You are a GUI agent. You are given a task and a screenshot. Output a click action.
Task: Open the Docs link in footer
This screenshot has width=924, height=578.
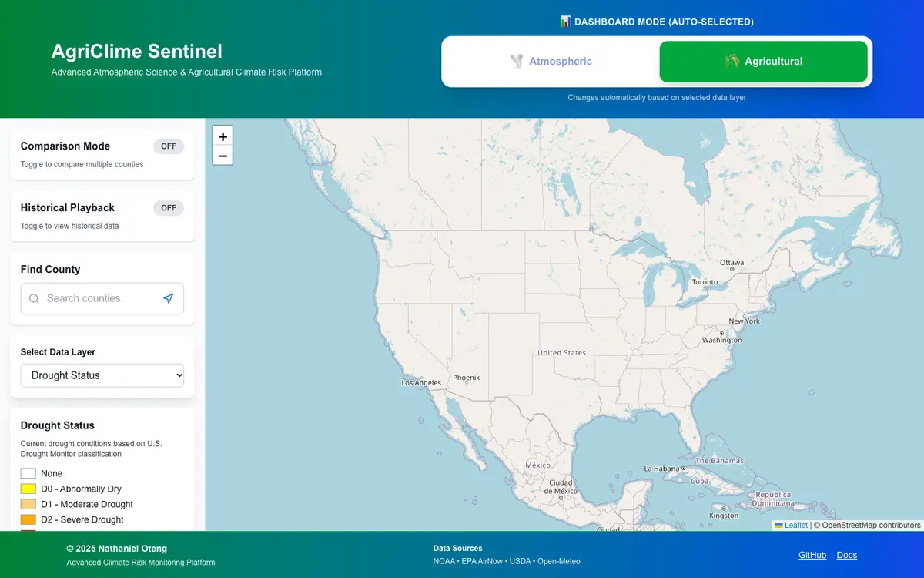click(847, 555)
